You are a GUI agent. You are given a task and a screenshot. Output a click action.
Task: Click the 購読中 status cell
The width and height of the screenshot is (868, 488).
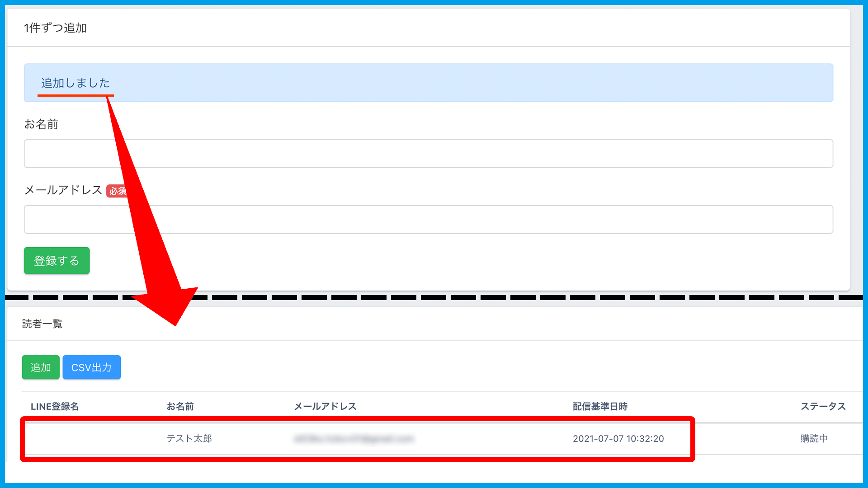coord(814,439)
